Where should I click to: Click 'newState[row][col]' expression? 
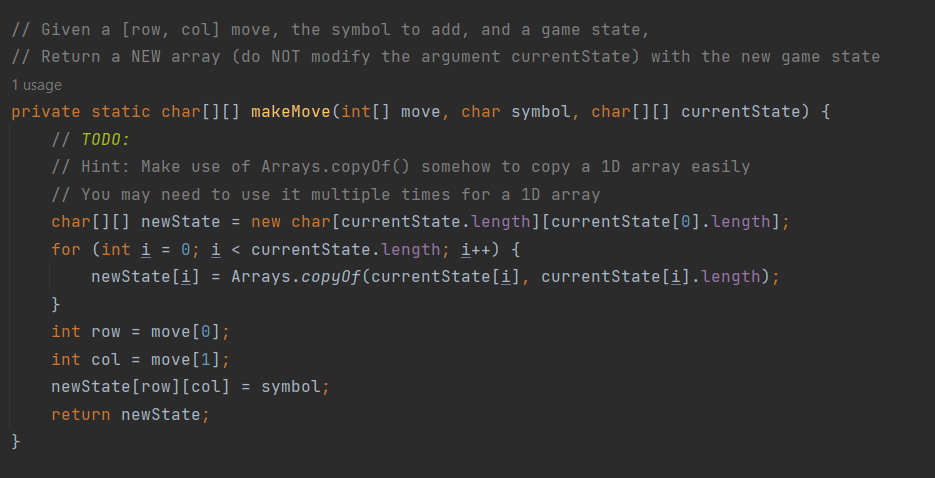point(141,387)
